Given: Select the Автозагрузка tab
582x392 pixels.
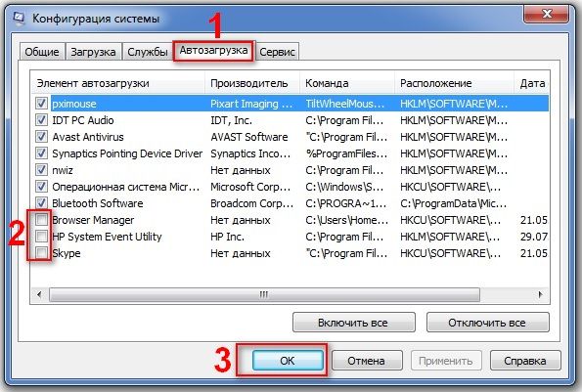Looking at the screenshot, I should (x=214, y=51).
